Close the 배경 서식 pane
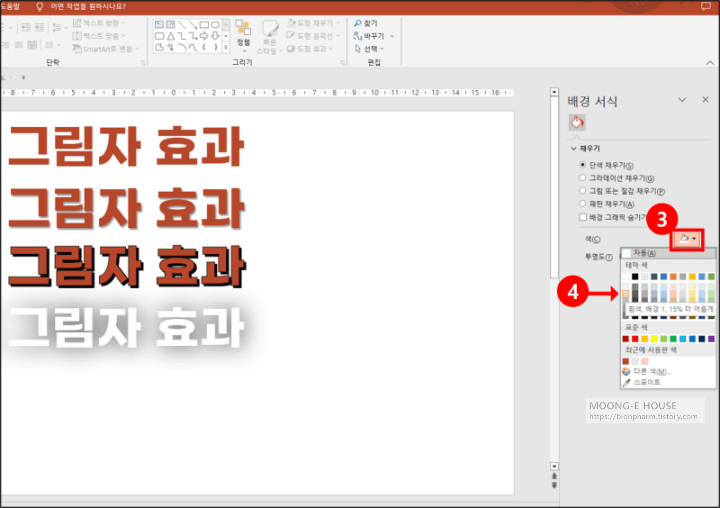 (x=705, y=100)
